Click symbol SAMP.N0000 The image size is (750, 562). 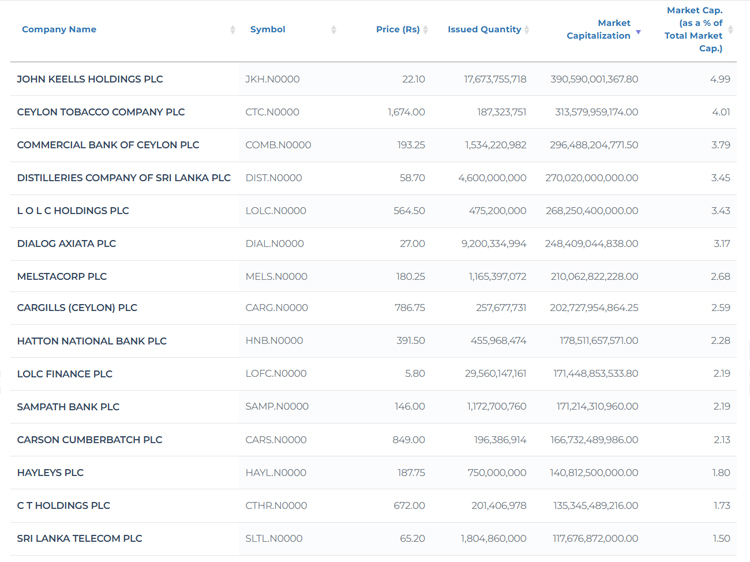[276, 407]
